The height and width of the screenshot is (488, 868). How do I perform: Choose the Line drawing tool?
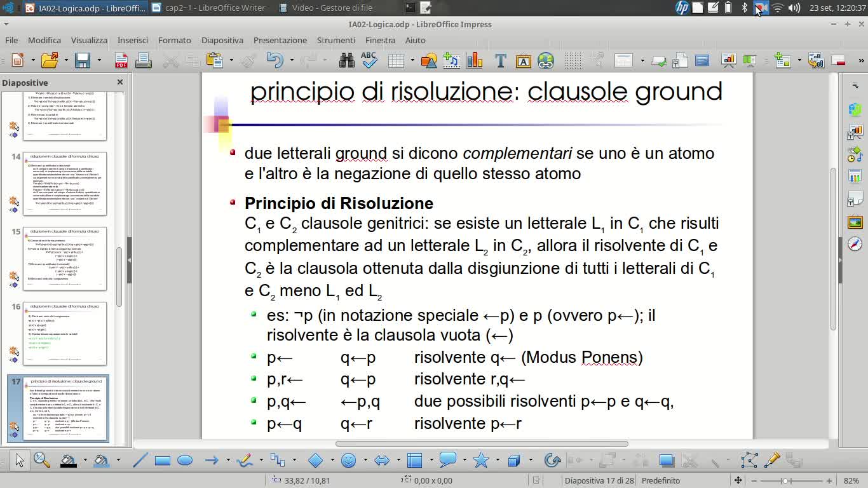(140, 460)
